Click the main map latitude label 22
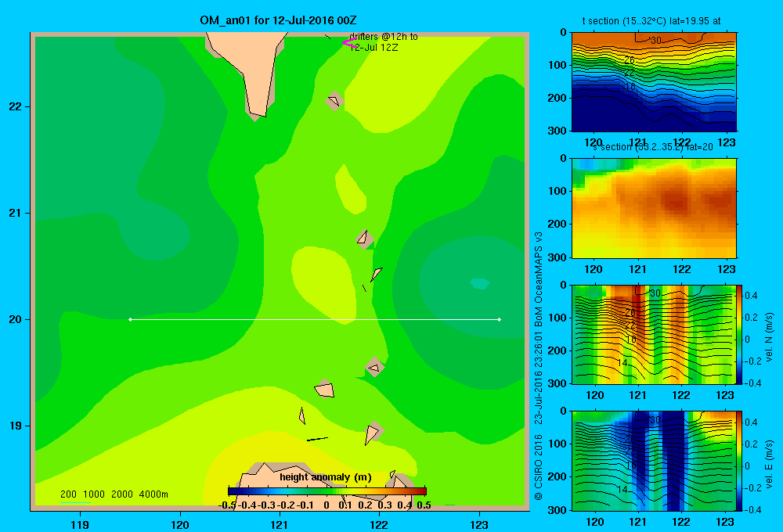 [x=16, y=106]
